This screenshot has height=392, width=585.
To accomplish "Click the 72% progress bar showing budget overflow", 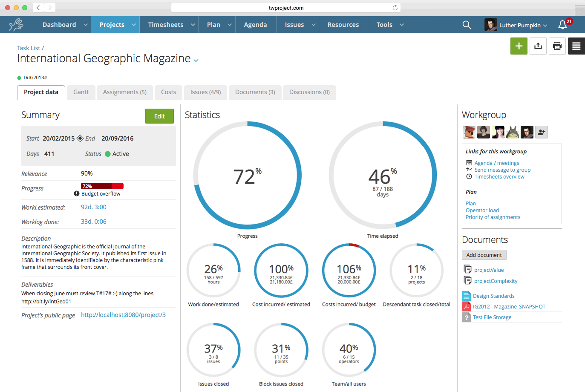I will pos(102,186).
